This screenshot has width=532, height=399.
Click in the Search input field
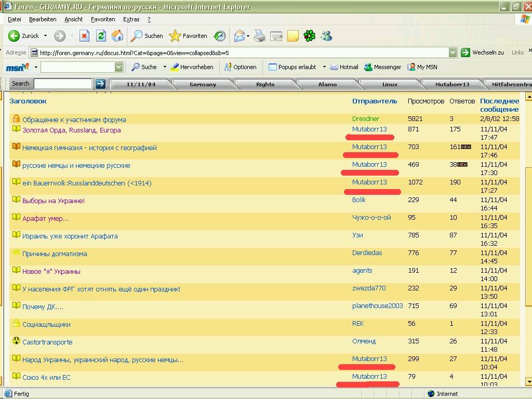63,84
